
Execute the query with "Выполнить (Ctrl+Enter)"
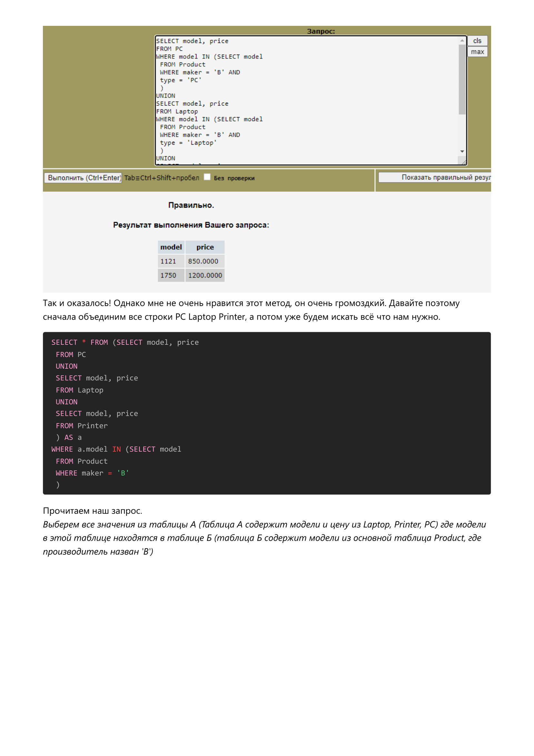pos(83,178)
